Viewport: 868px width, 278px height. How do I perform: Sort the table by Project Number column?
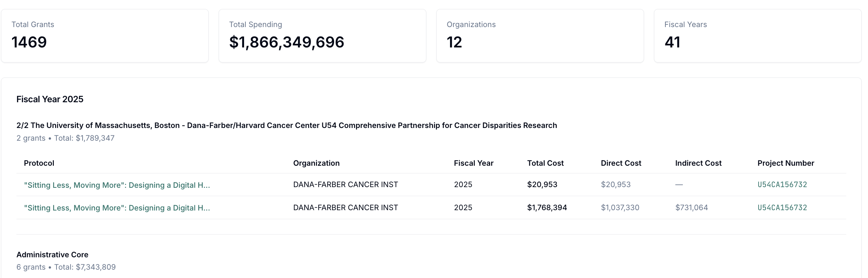(x=785, y=163)
